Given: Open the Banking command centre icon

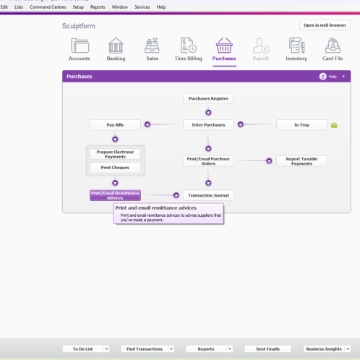Looking at the screenshot, I should click(x=116, y=46).
